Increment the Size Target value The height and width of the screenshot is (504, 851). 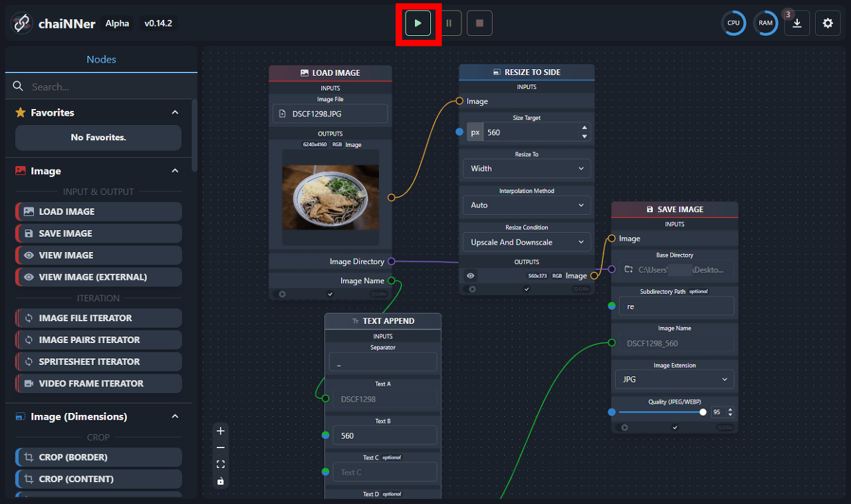584,128
